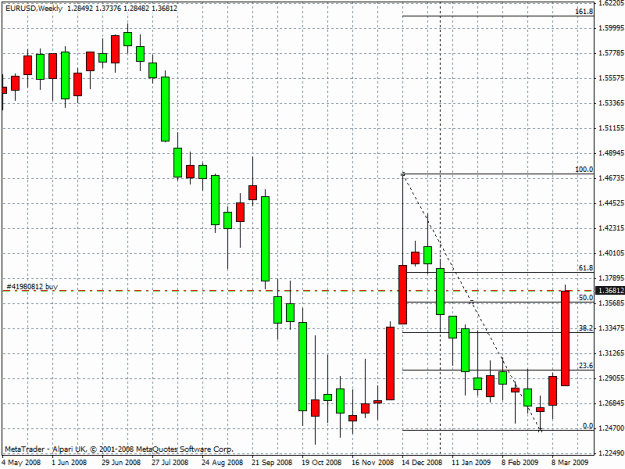Viewport: 625px width, 469px height.
Task: Click the 1.44525 price axis label
Action: pos(611,203)
